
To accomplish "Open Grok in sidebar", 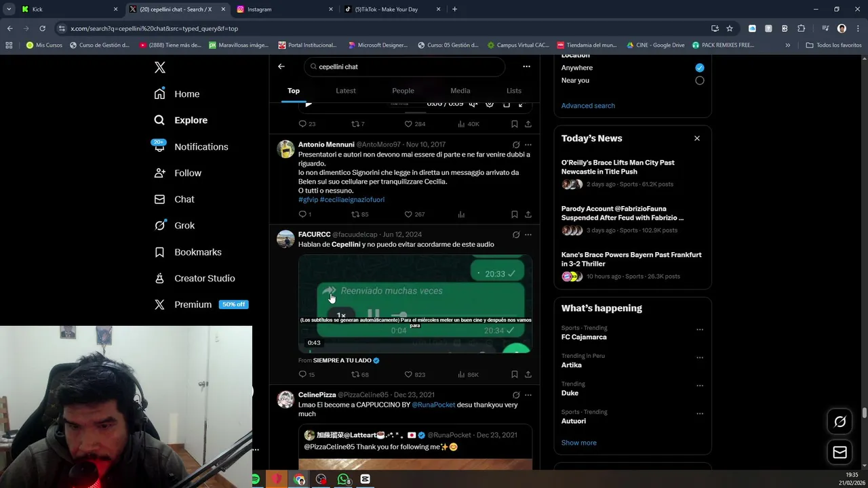I will (x=174, y=226).
